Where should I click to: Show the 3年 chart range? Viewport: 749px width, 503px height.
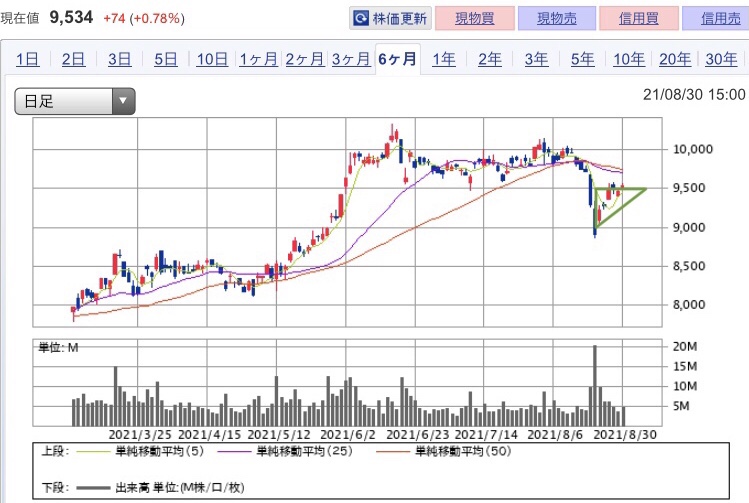click(x=536, y=59)
